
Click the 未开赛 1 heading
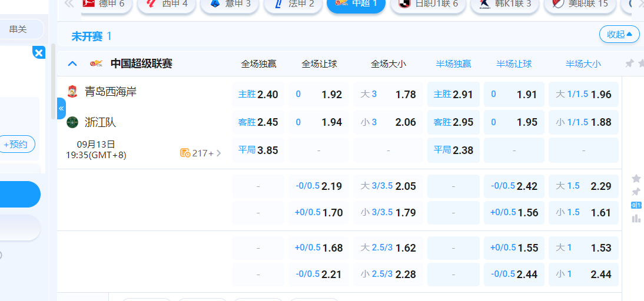pyautogui.click(x=91, y=36)
